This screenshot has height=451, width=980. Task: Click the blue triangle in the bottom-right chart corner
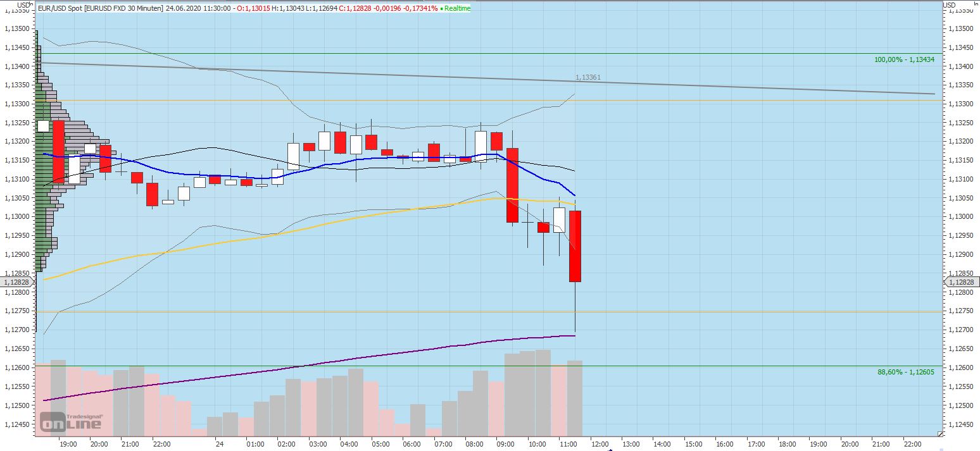point(939,433)
